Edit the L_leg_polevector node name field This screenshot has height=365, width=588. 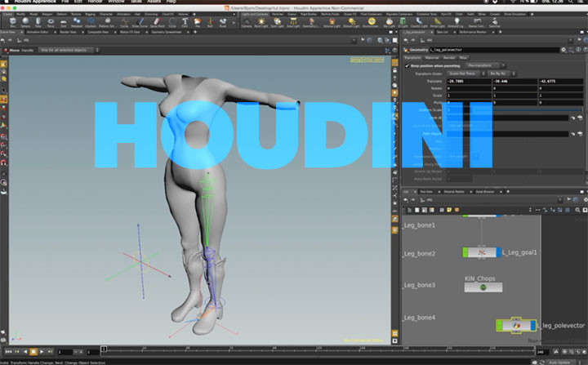494,50
